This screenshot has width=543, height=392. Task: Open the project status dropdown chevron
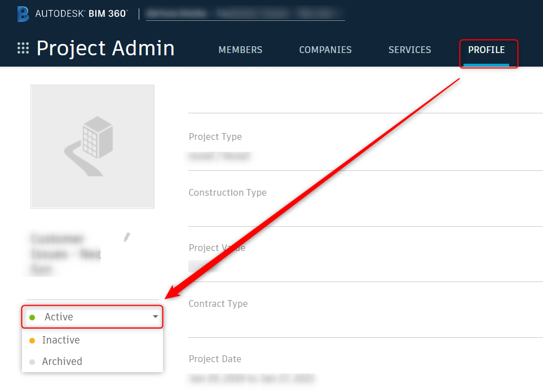pos(155,316)
